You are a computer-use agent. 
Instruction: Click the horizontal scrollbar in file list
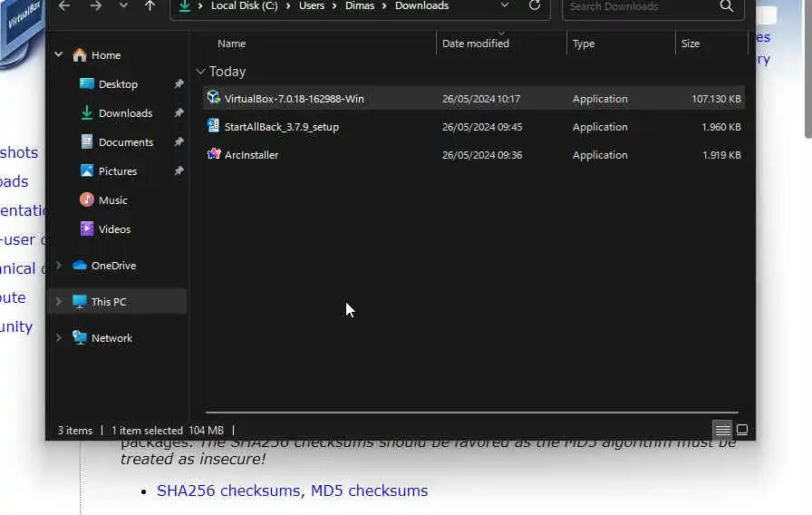pyautogui.click(x=472, y=413)
